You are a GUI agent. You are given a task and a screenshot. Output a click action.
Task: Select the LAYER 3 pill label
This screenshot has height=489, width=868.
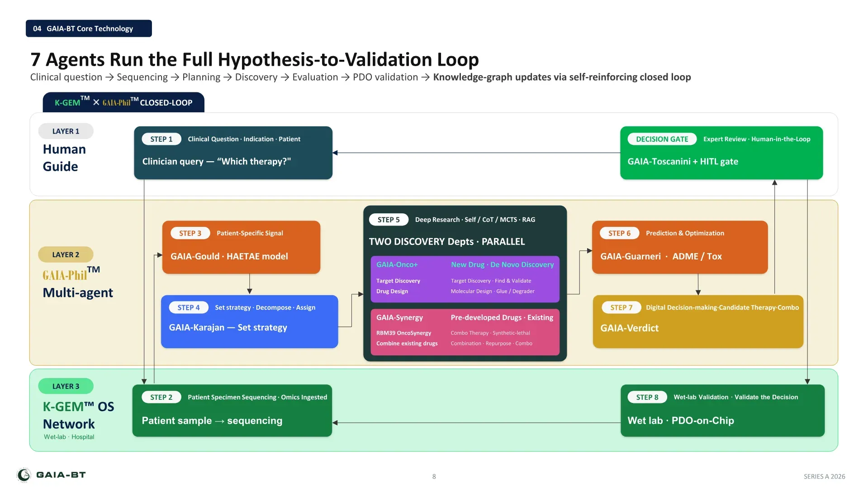pos(66,386)
